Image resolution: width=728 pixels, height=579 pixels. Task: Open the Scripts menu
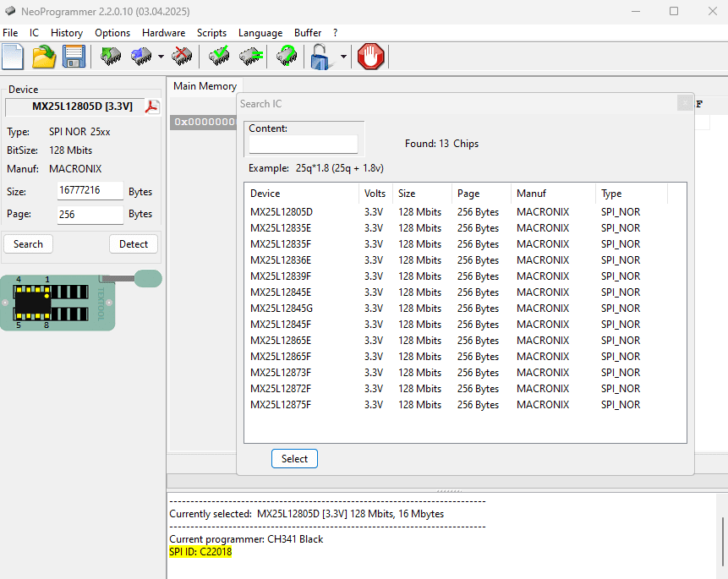point(211,33)
